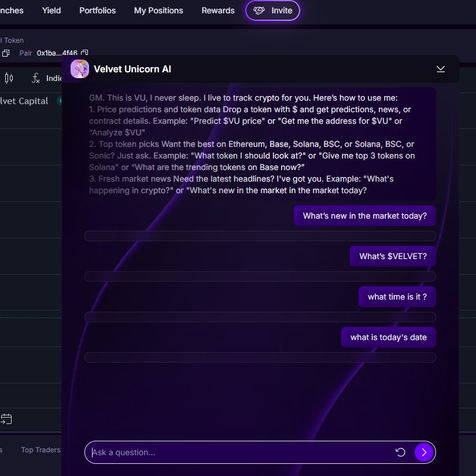The image size is (476, 476).
Task: Copy the token address on the far left
Action: pos(6,53)
